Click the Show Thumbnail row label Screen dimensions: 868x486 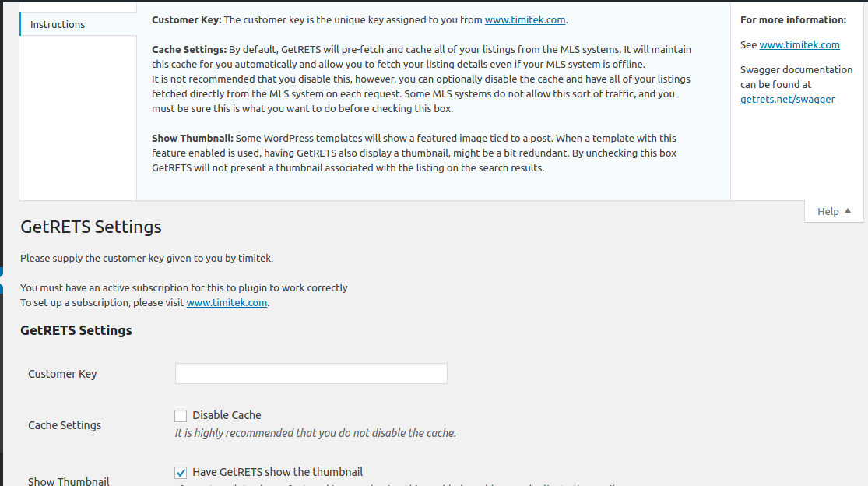click(x=69, y=481)
